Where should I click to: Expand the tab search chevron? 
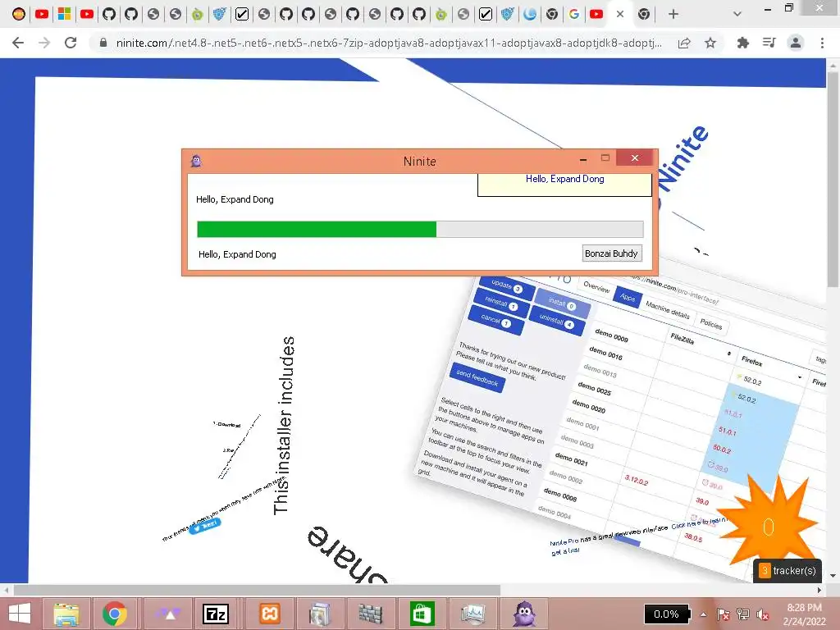[x=737, y=15]
